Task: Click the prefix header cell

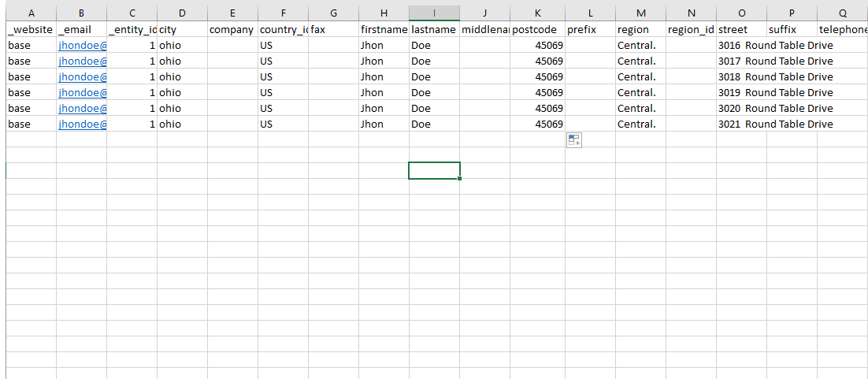Action: pos(590,29)
